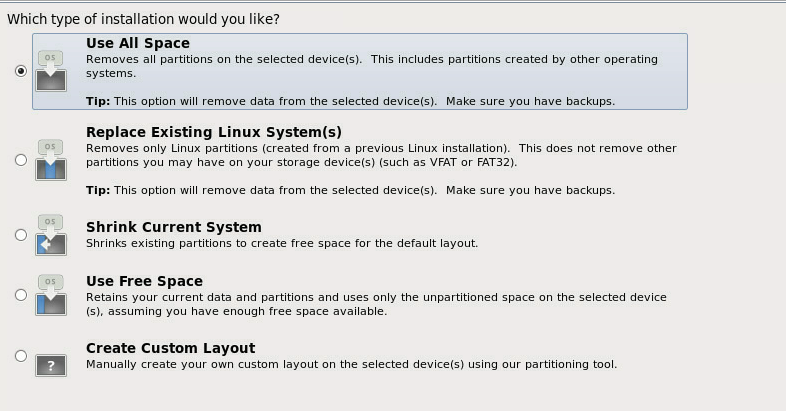Click the "Create Custom Layout" title text
This screenshot has height=411, width=786.
[x=170, y=348]
